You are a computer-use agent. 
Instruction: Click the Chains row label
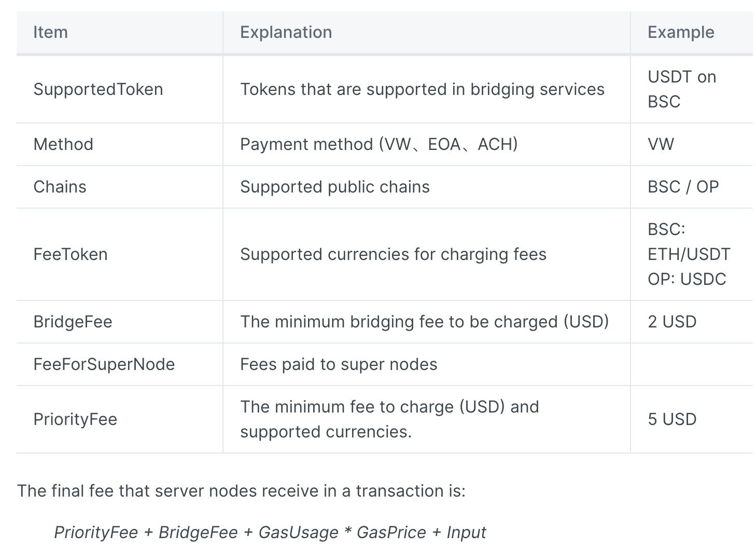60,187
